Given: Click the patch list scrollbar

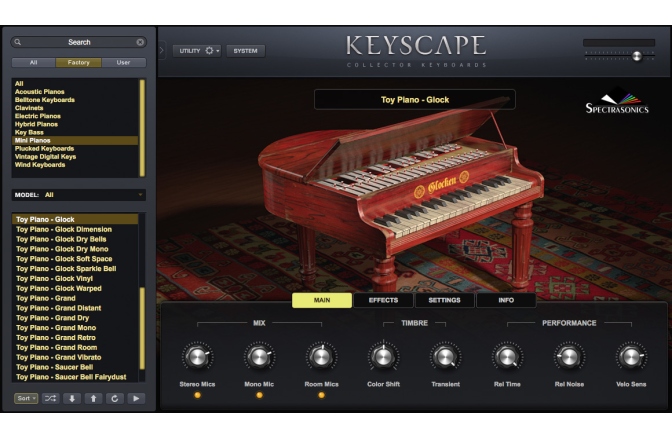Looking at the screenshot, I should [x=142, y=328].
